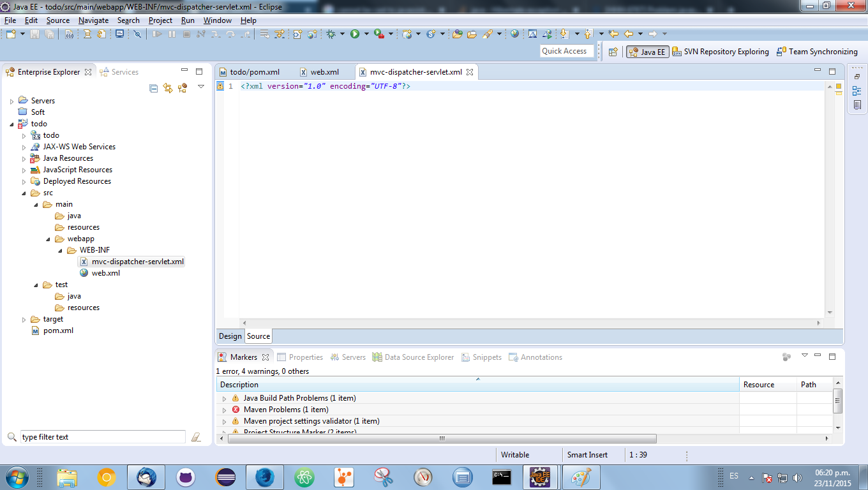Toggle Link with Editor in Explorer
Image resolution: width=868 pixels, height=490 pixels.
click(x=168, y=88)
